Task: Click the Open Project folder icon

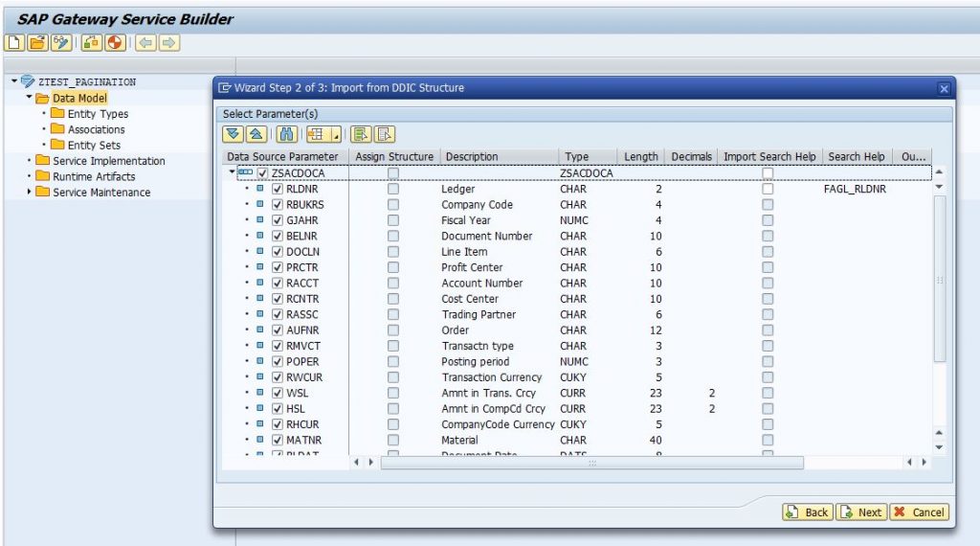Action: pos(37,42)
